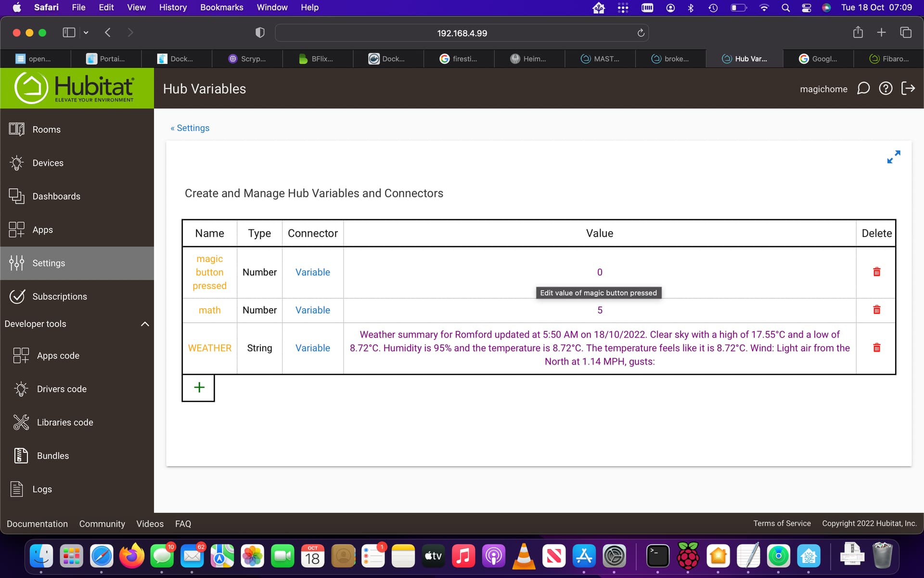Edit value of math variable
924x578 pixels.
(x=600, y=310)
